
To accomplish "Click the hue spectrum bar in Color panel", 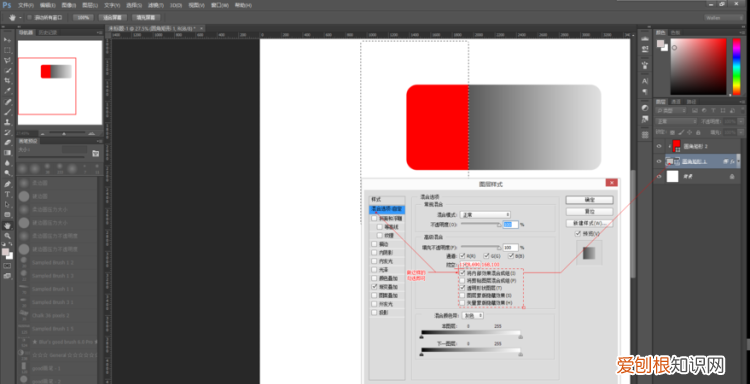I will [x=736, y=66].
